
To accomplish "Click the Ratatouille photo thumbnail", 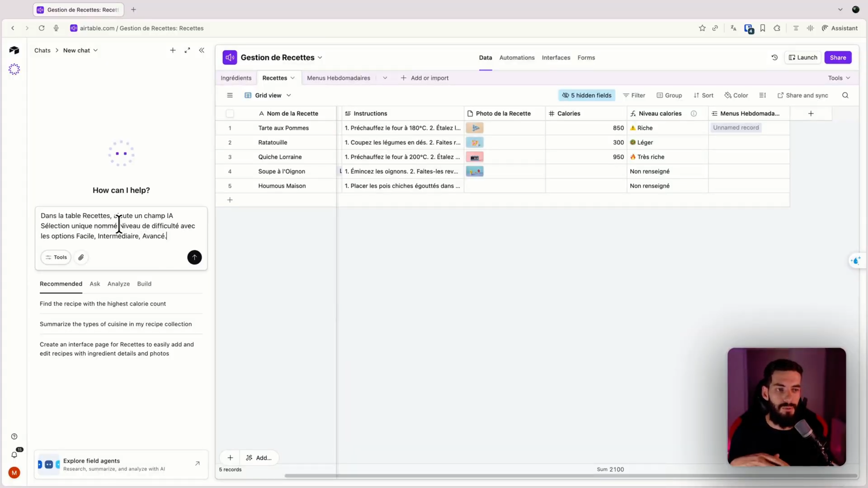I will pyautogui.click(x=475, y=142).
